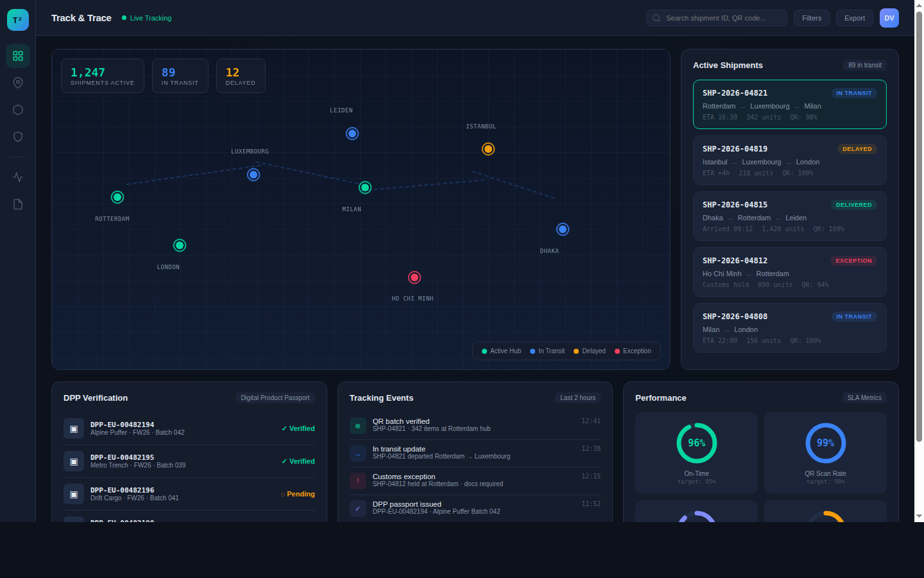Click the QR batch verified event icon

click(358, 426)
